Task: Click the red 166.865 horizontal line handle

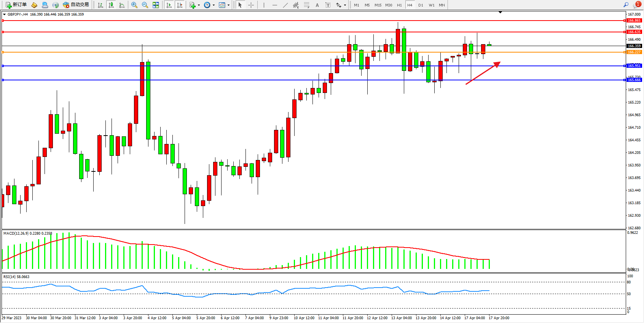Action: pos(3,21)
